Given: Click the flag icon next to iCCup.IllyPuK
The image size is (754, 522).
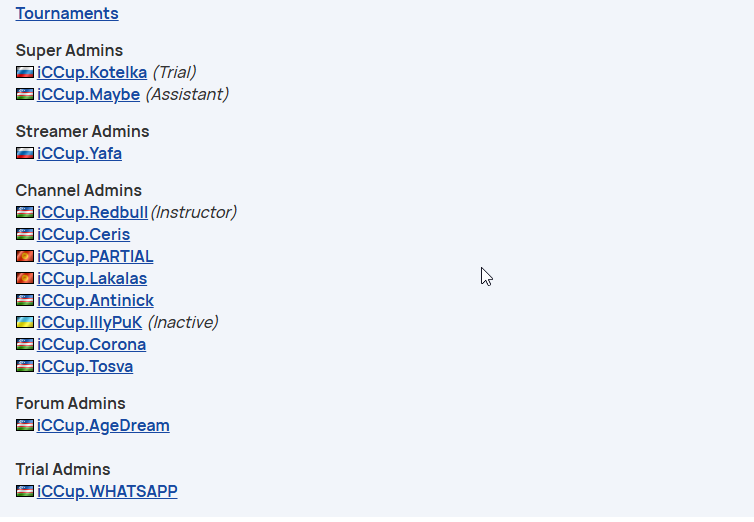Looking at the screenshot, I should 25,322.
